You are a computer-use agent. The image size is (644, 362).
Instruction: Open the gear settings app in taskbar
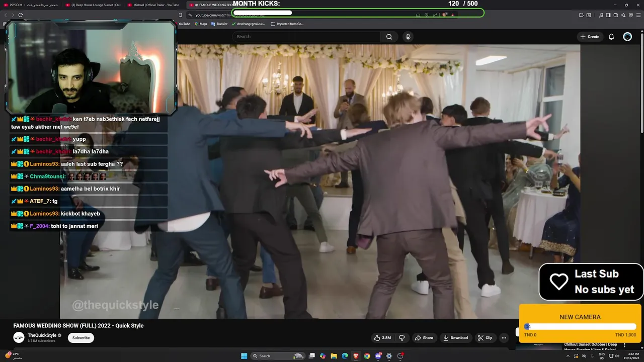click(x=389, y=356)
